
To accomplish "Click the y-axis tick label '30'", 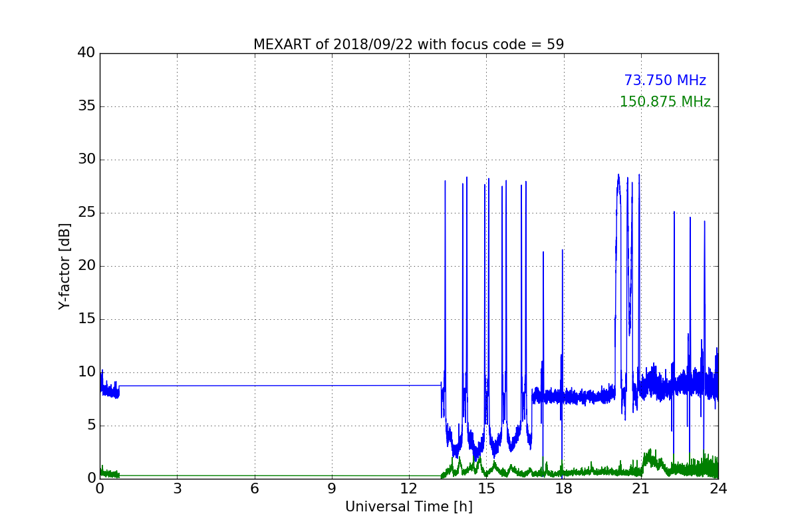I will 86,160.
